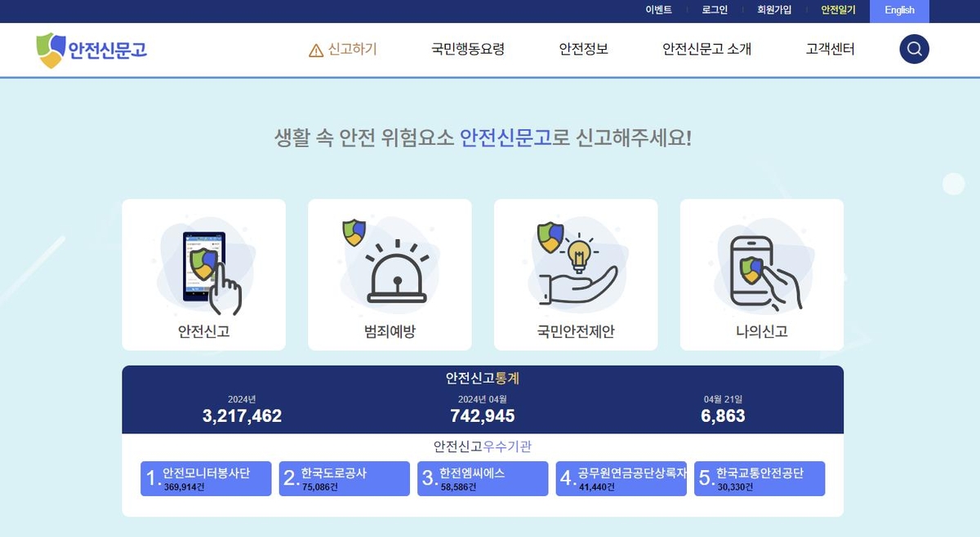Select top agency 안전모니터봉사단
This screenshot has height=537, width=980.
point(206,478)
